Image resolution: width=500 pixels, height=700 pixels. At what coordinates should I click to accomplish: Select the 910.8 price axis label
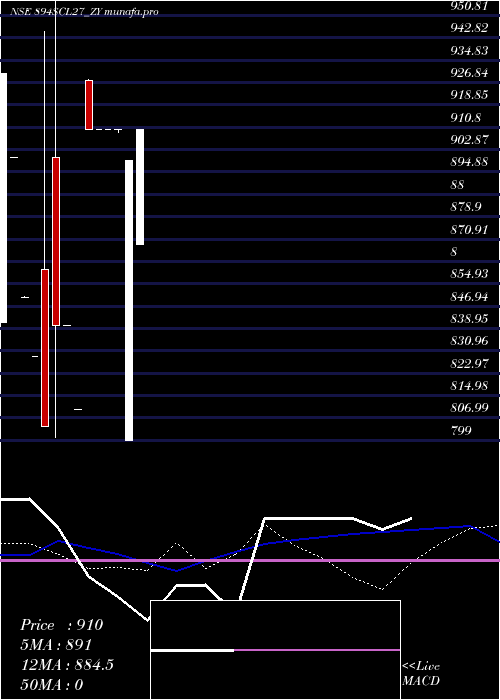465,117
